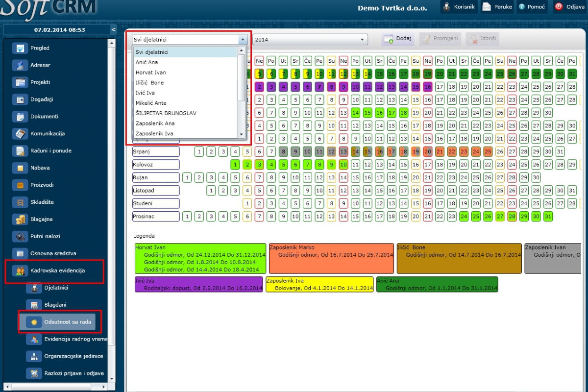Screen dimensions: 588x392
Task: Open the Skladište warehouse icon
Action: [x=20, y=202]
